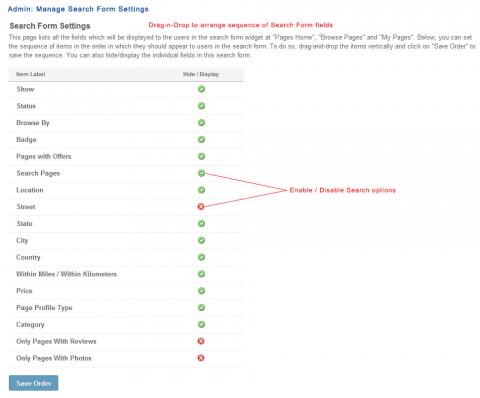Viewport: 480px width, 398px height.
Task: Select the Show row label
Action: 25,89
